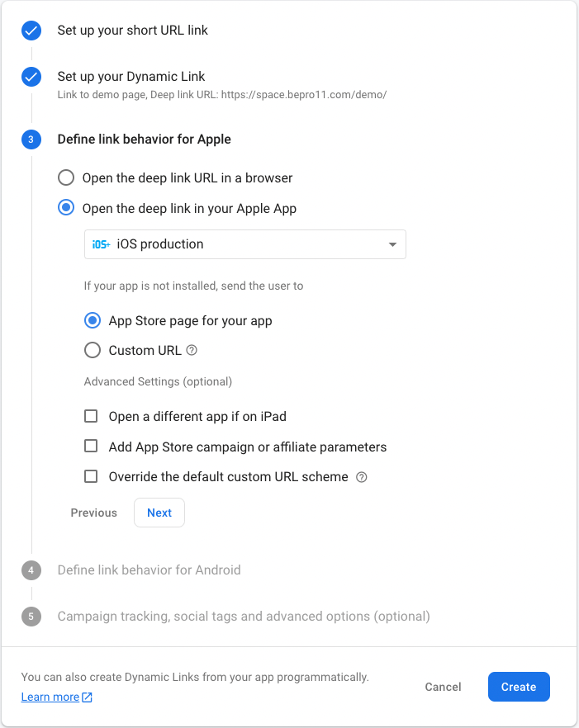This screenshot has height=728, width=579.
Task: Click the blue Create button
Action: click(x=518, y=687)
